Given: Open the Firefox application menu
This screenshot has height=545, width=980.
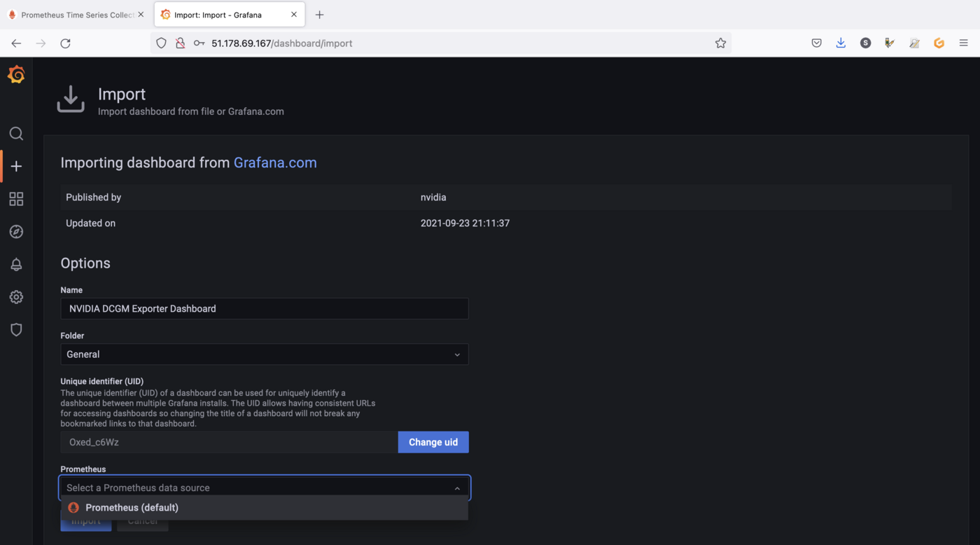Looking at the screenshot, I should point(963,43).
